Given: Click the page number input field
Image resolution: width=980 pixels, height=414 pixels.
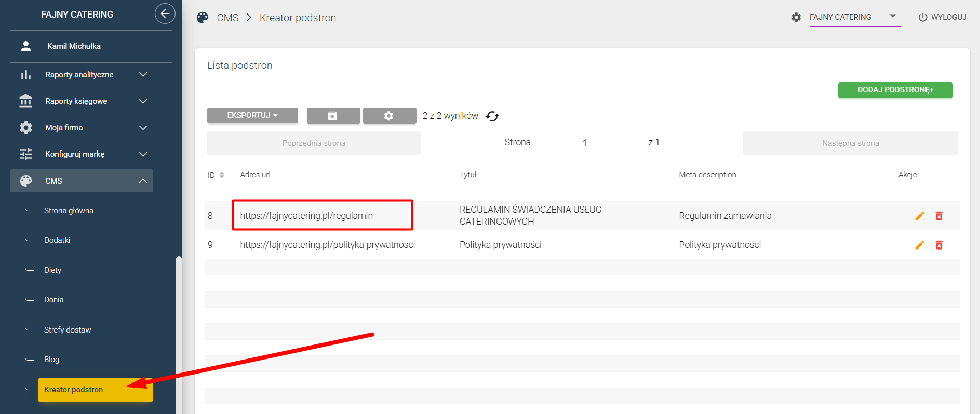Looking at the screenshot, I should tap(589, 142).
